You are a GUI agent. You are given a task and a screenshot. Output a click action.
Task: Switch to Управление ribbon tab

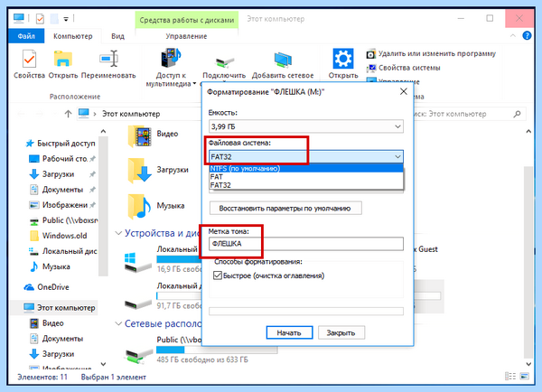pyautogui.click(x=186, y=36)
